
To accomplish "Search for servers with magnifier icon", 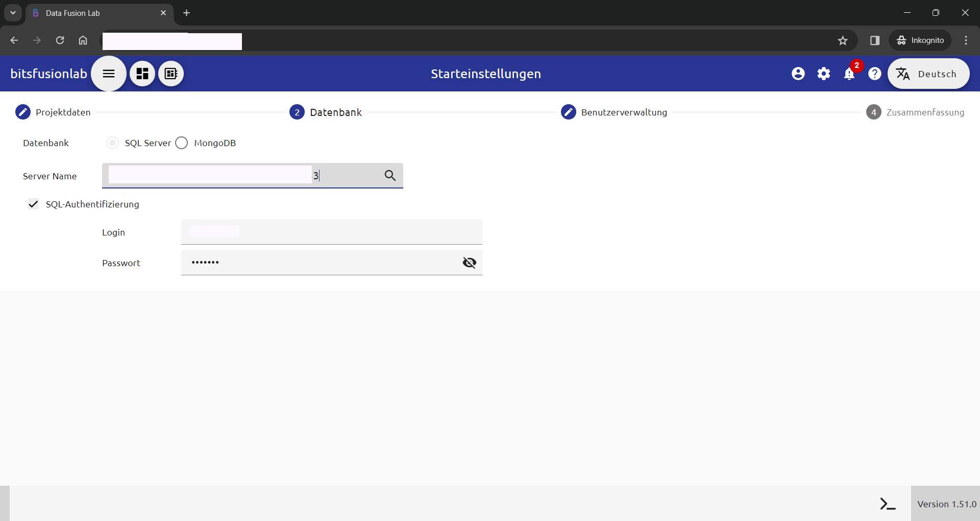I will [390, 176].
